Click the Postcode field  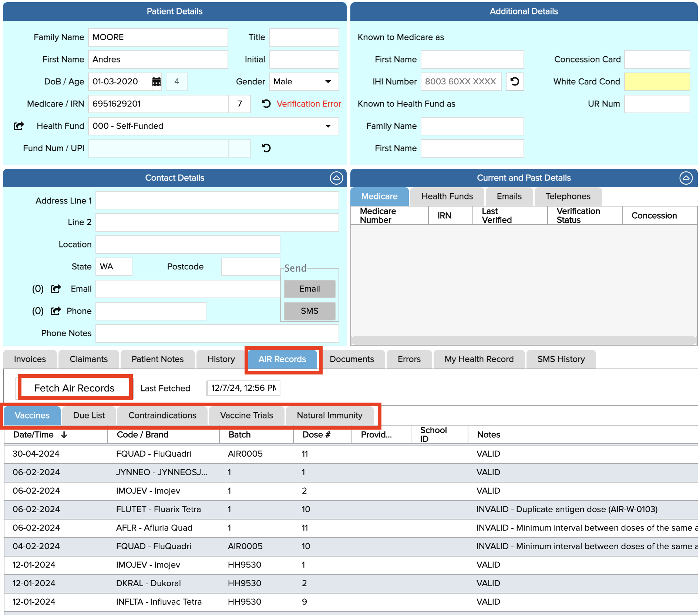pos(250,267)
